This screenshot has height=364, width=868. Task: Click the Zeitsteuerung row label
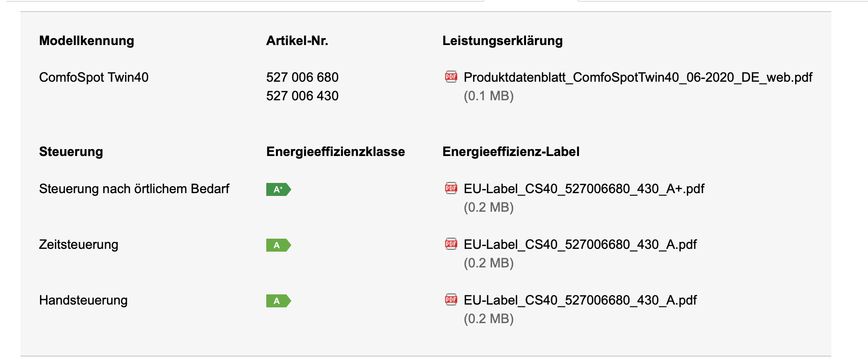pos(79,244)
